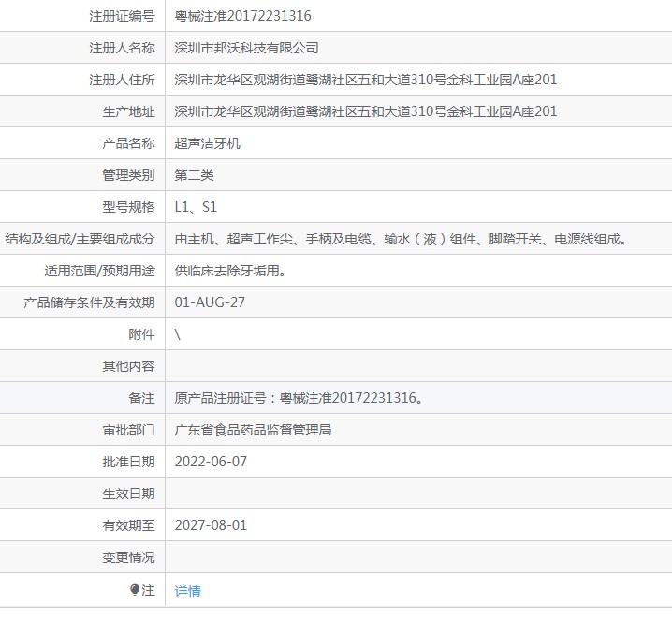The image size is (672, 619).
Task: Open the 详情 link in the 注 row
Action: (187, 591)
